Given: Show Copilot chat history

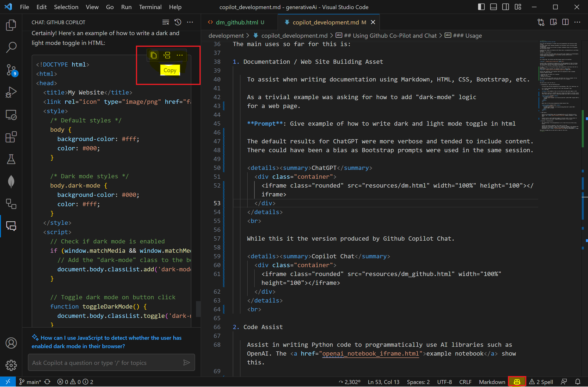Looking at the screenshot, I should (178, 22).
